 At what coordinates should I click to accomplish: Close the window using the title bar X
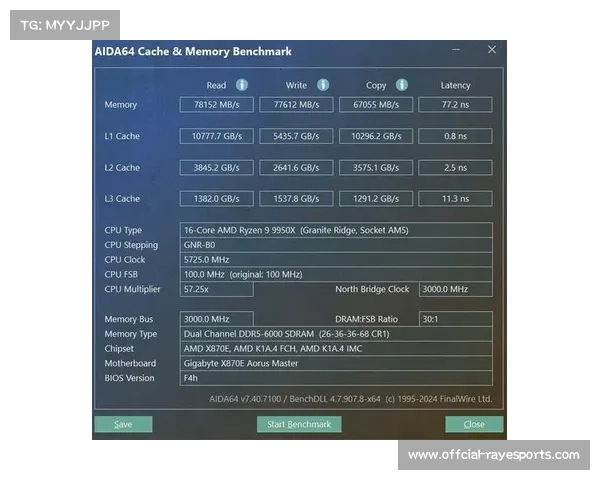point(491,50)
